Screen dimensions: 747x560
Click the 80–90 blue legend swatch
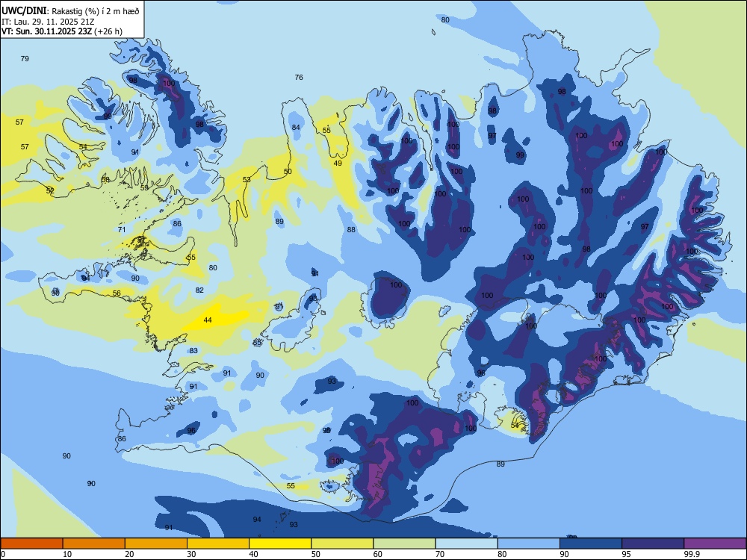coord(529,544)
